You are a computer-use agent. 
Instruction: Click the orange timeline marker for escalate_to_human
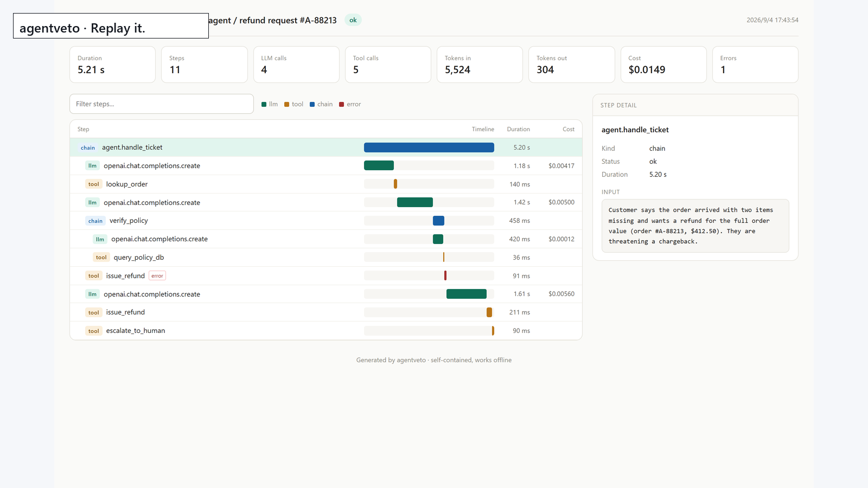493,331
